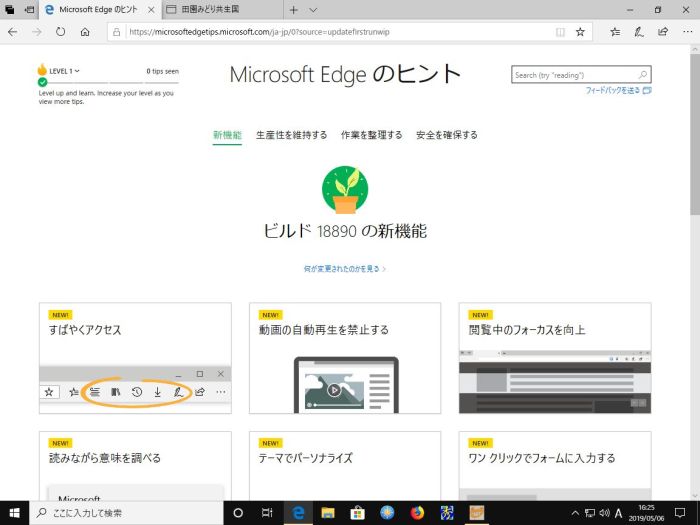Go to the Home page icon
The image size is (700, 525).
pyautogui.click(x=86, y=31)
